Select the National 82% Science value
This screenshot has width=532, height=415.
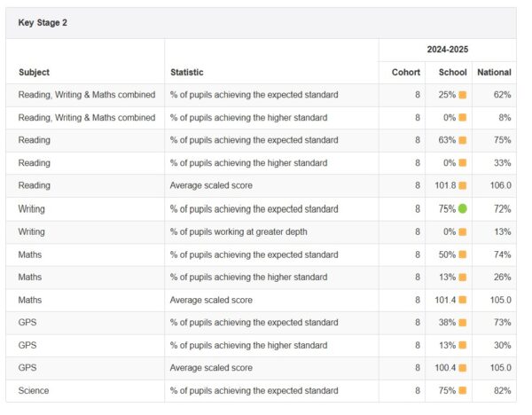(x=503, y=391)
